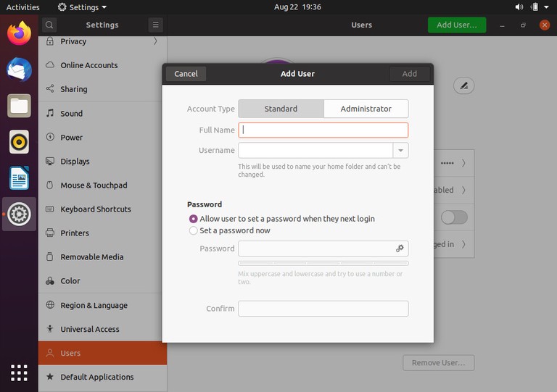Click the Privacy lock icon in sidebar
Screen dimensions: 557x392
pos(50,41)
